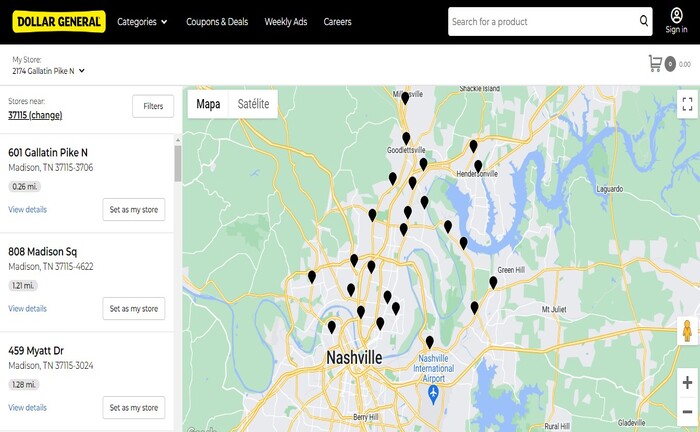Click the 0.26 mi. distance badge

tap(25, 187)
